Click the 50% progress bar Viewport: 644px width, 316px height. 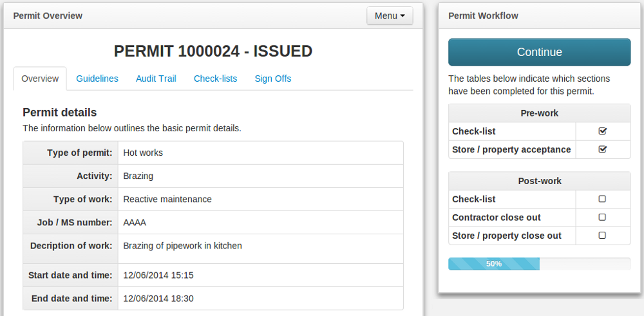click(494, 264)
